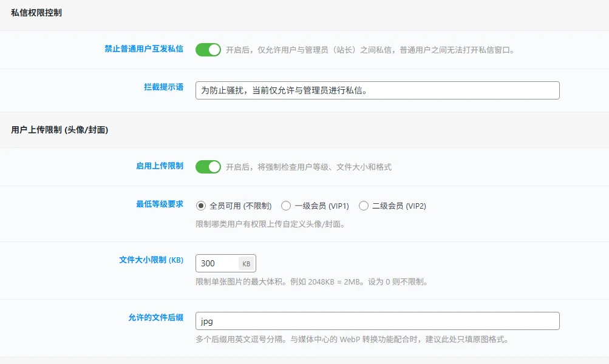This screenshot has height=364, width=609.
Task: Select the 一级会员 (VIP1) radio option
Action: [285, 206]
